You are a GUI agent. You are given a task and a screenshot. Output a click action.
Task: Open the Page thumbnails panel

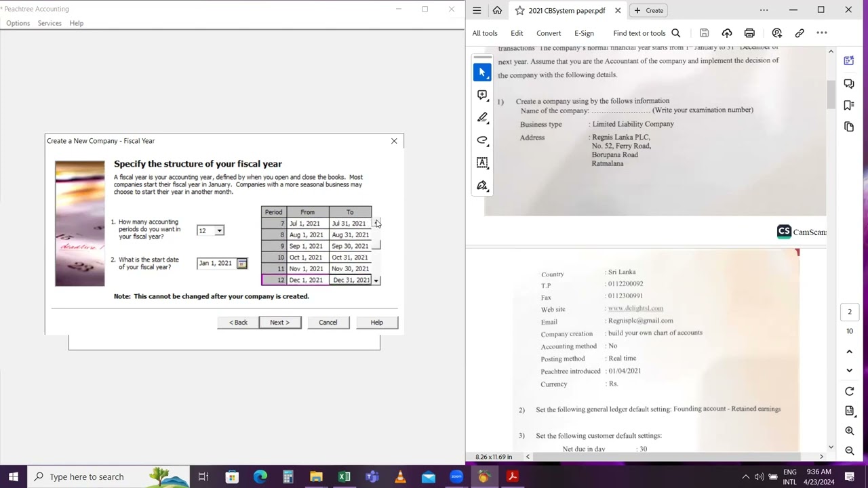click(849, 127)
